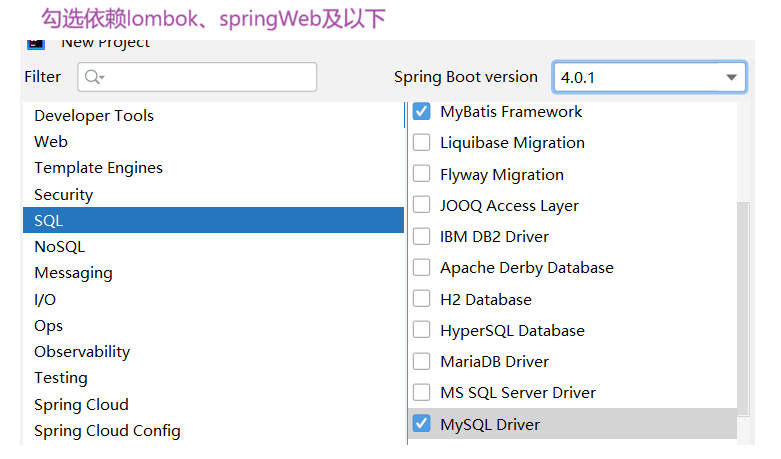Check Flyway Migration dependency

click(x=421, y=174)
